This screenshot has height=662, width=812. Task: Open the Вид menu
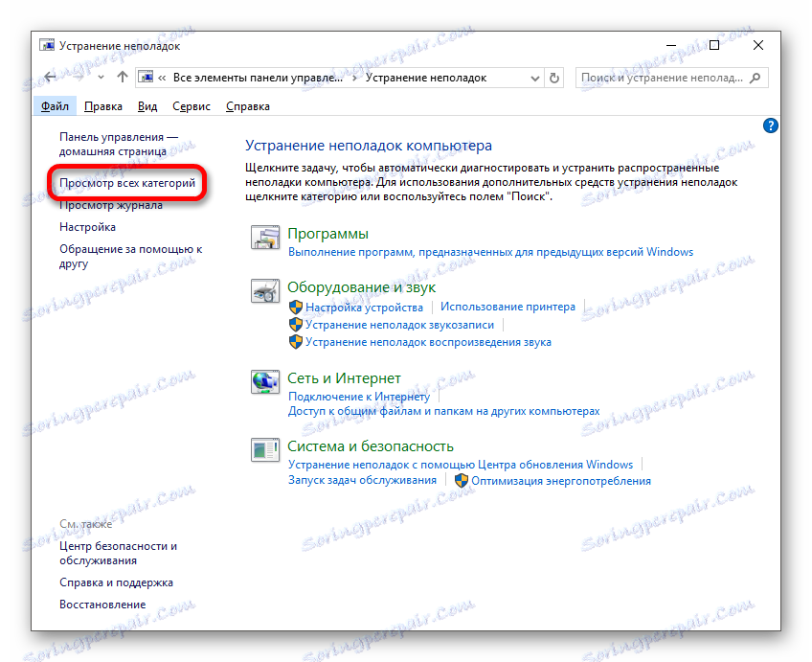147,106
